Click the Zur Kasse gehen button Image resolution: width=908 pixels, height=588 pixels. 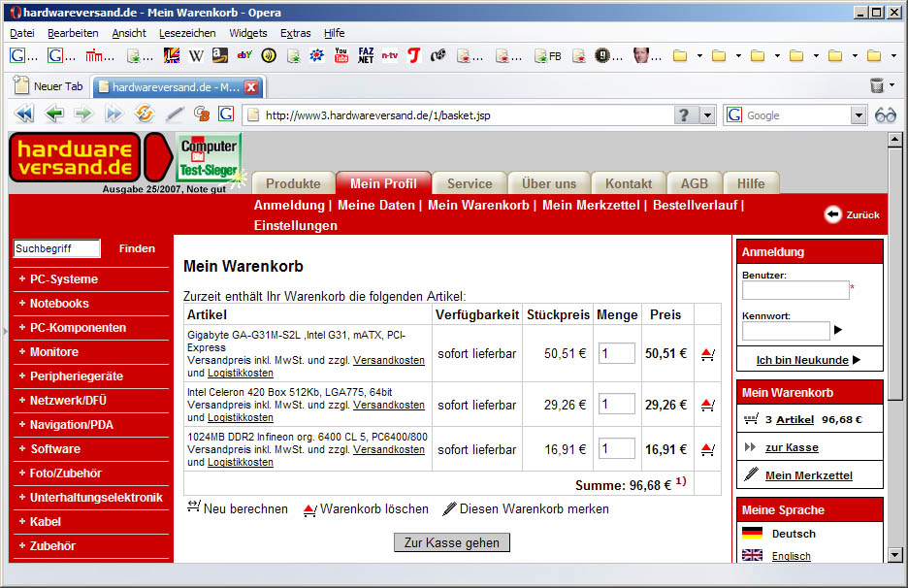(452, 542)
